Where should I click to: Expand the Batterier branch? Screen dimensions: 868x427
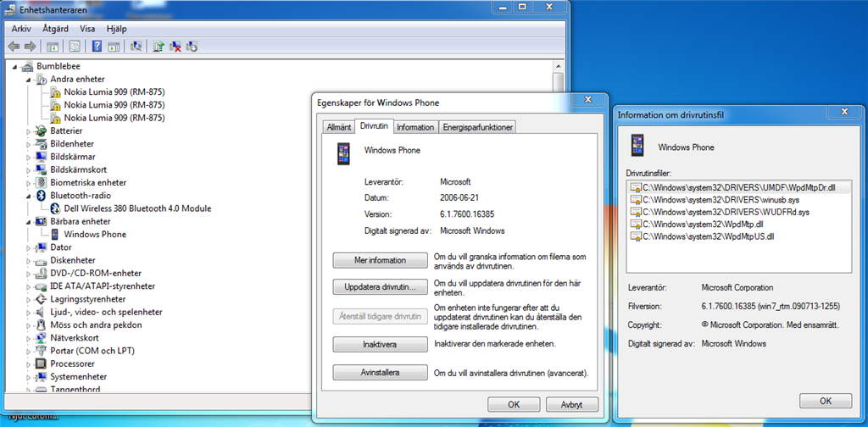29,131
